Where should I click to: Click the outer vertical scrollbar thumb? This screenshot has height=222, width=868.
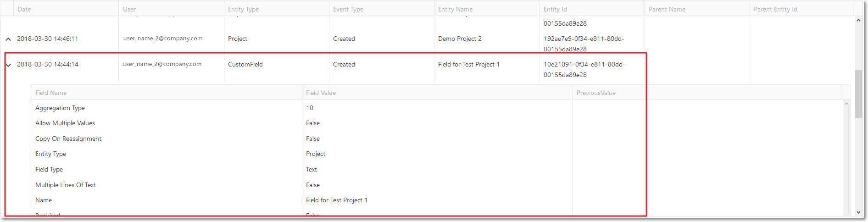coord(858,94)
